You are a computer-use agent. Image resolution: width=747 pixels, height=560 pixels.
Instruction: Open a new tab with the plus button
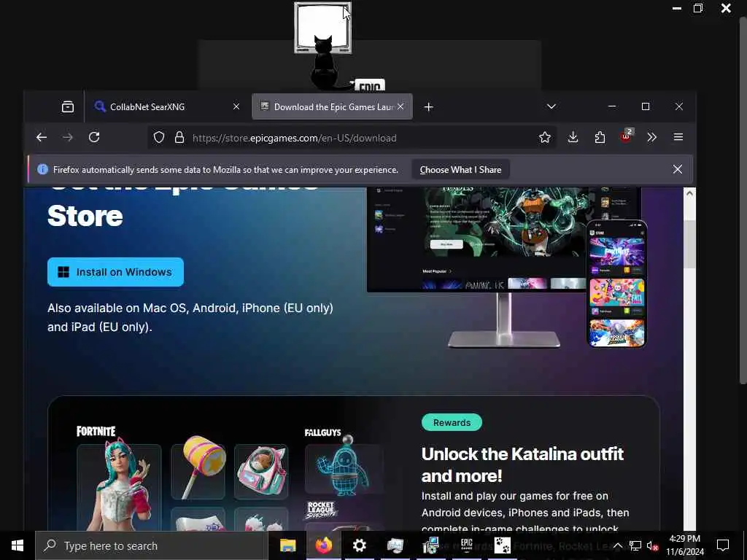point(429,106)
